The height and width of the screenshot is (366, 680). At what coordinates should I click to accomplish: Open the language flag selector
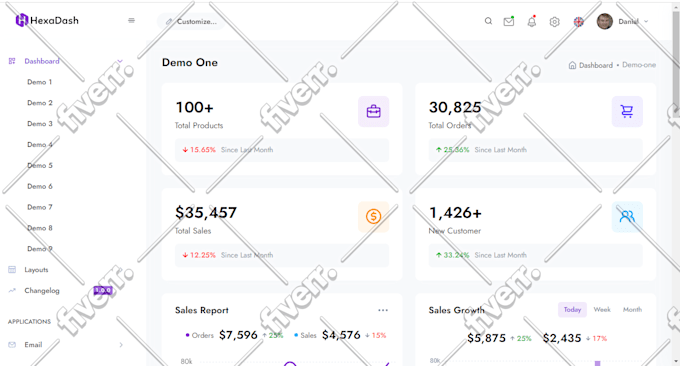[x=579, y=21]
